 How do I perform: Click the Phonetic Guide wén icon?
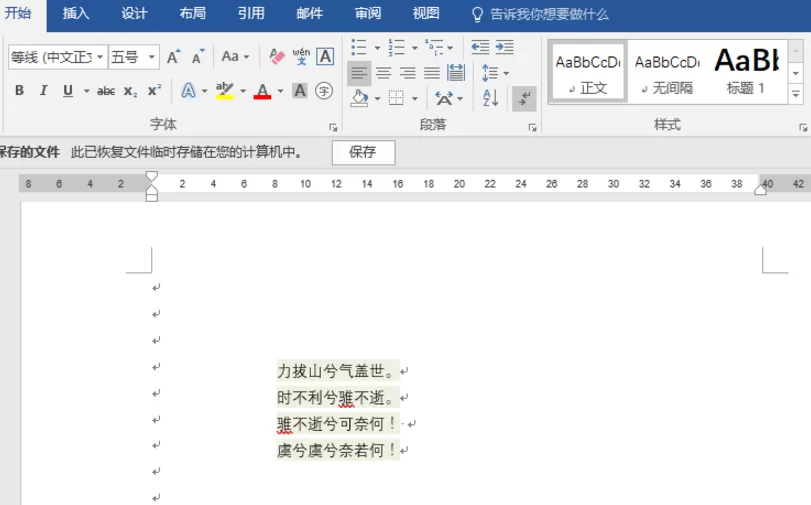click(x=301, y=56)
